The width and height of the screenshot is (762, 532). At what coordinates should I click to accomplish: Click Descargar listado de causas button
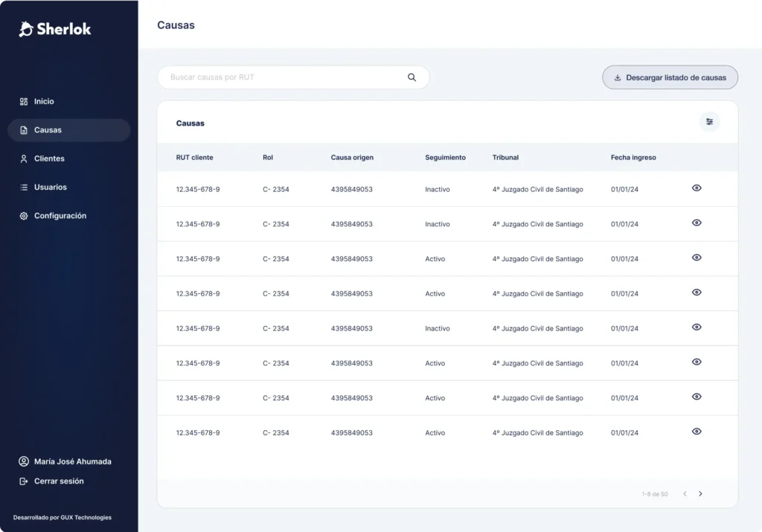point(670,77)
